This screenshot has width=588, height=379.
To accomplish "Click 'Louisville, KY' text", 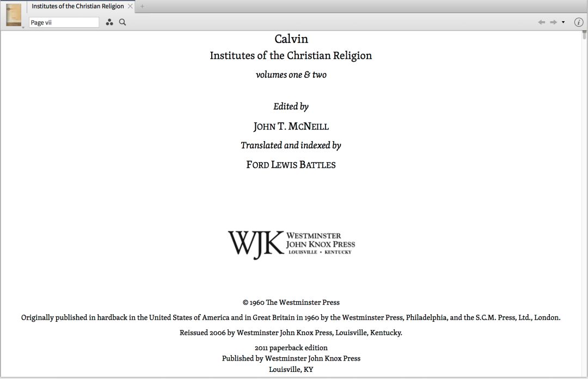I will (291, 370).
